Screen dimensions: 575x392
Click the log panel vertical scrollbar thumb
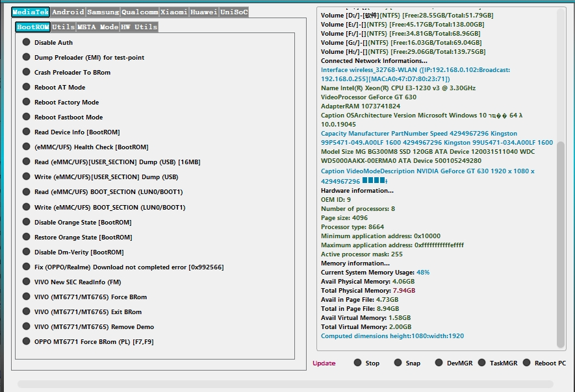pyautogui.click(x=561, y=245)
